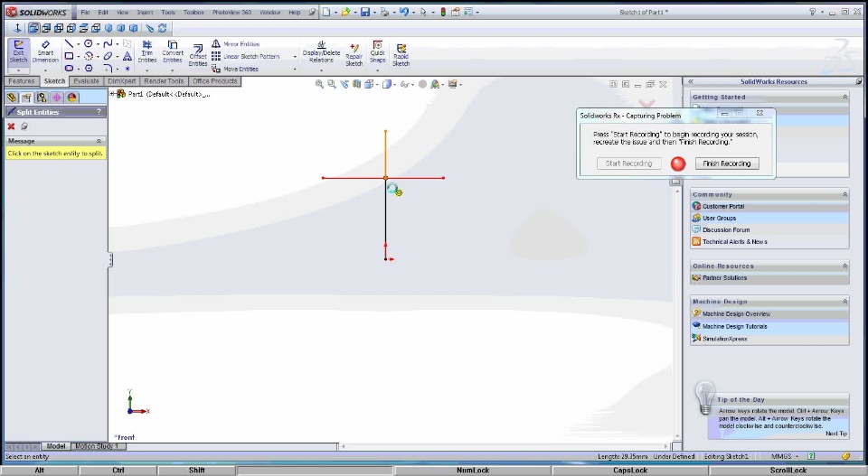Click Mirror Entities in sketch toolbar
Viewport: 868px width, 476px height.
pos(236,43)
